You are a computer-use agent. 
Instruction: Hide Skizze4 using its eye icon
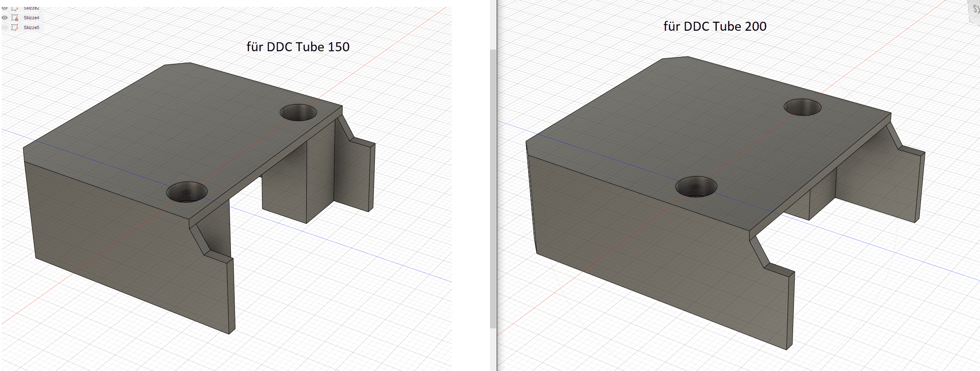point(5,18)
